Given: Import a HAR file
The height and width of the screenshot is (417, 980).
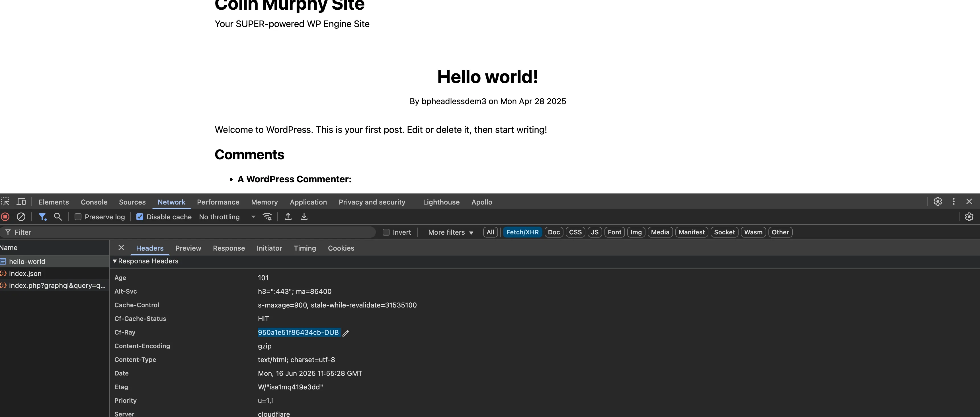Looking at the screenshot, I should coord(288,217).
